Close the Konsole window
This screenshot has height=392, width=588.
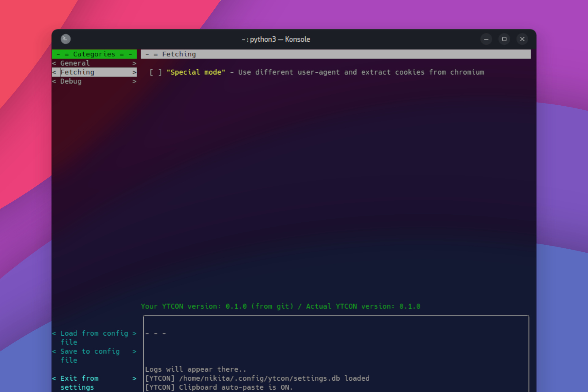click(522, 39)
